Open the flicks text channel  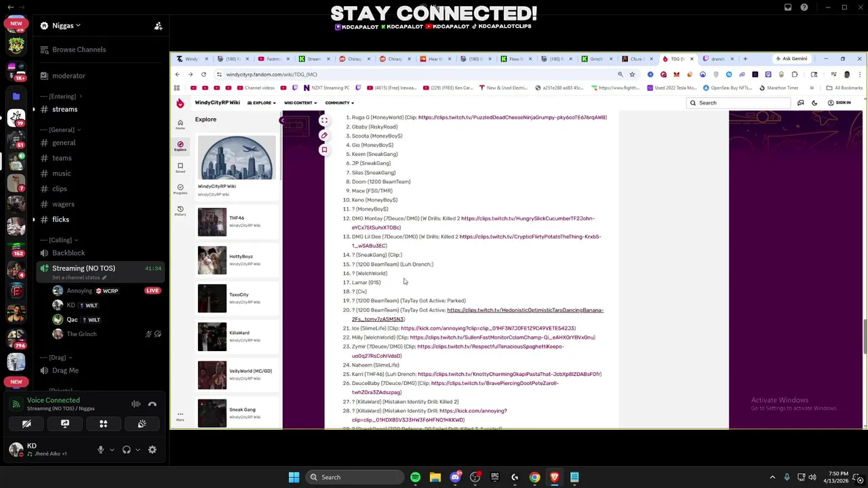(60, 220)
